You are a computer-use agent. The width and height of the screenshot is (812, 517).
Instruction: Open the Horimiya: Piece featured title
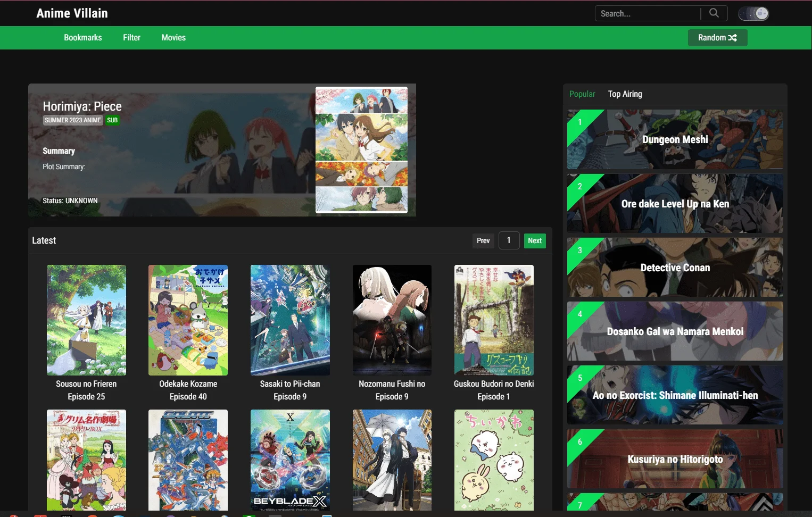point(82,106)
